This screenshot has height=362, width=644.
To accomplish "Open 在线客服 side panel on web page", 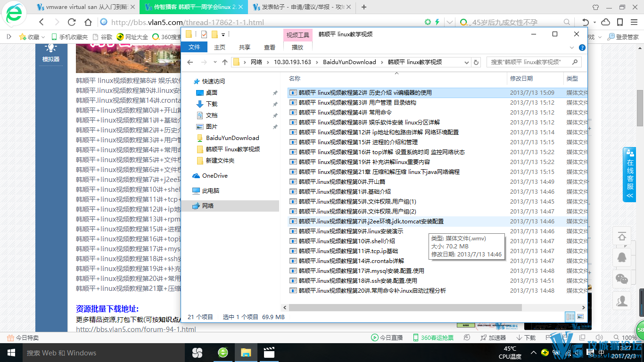I will pyautogui.click(x=629, y=174).
